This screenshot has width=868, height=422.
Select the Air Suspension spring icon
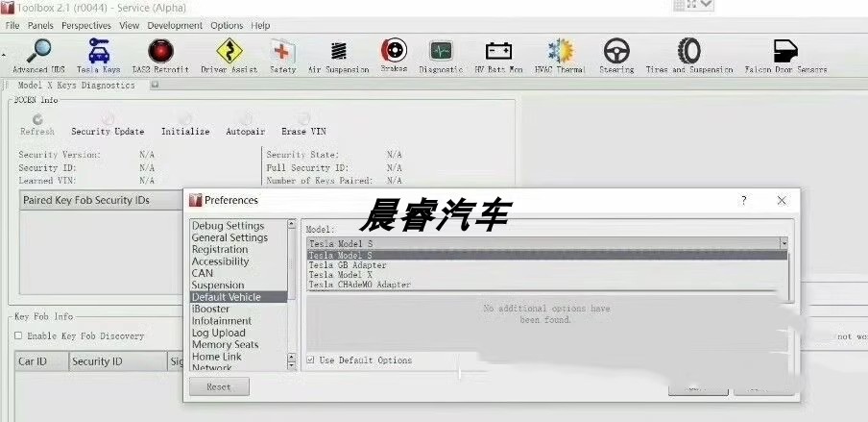coord(338,52)
